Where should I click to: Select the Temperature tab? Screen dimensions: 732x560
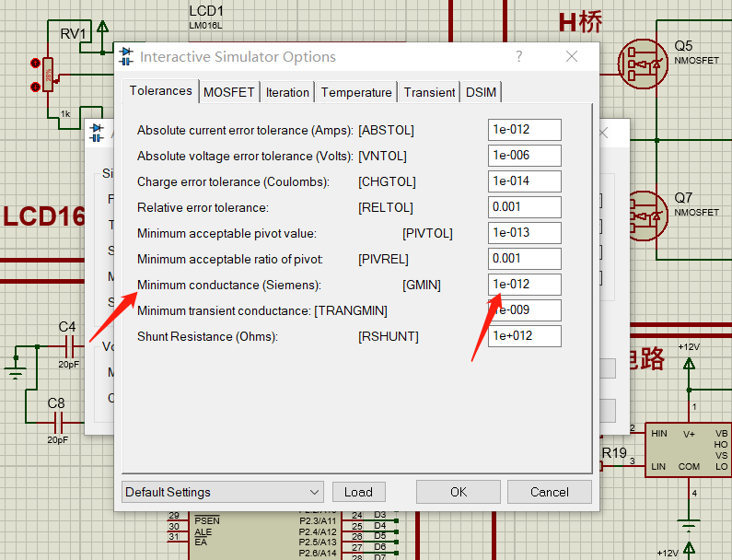tap(356, 92)
